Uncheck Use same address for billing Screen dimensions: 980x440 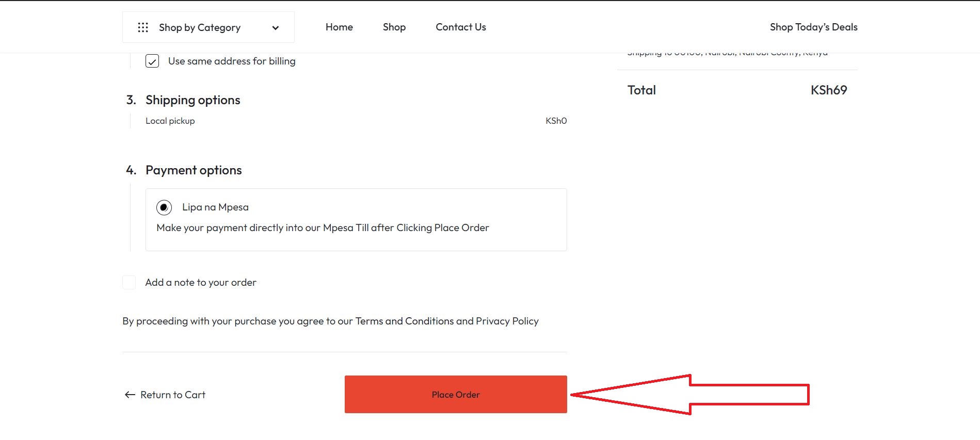point(152,61)
